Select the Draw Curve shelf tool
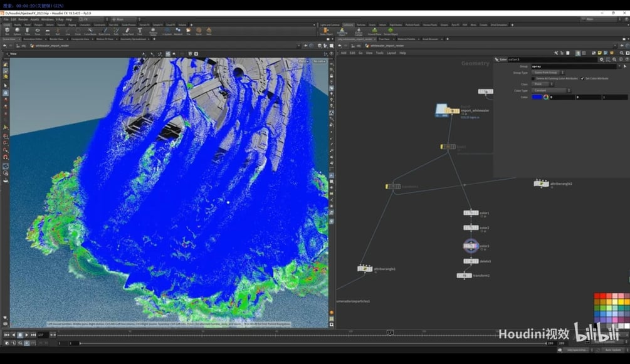This screenshot has width=630, height=364. (105, 31)
